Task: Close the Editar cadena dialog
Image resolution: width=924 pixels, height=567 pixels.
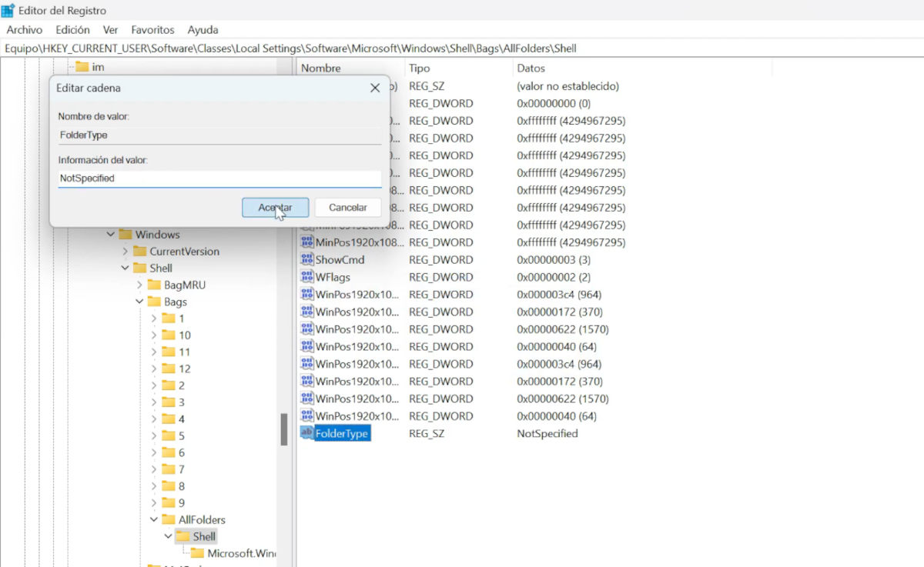Action: pos(375,88)
